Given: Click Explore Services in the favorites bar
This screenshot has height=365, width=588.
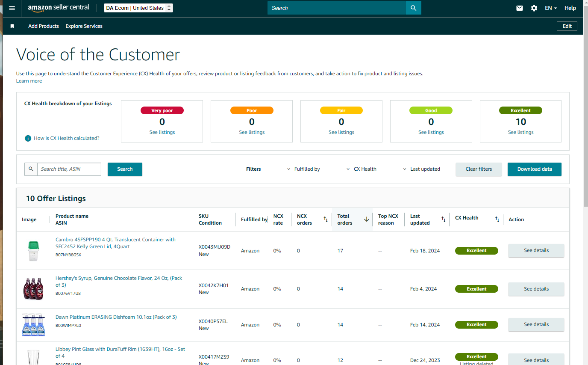Looking at the screenshot, I should [x=84, y=26].
